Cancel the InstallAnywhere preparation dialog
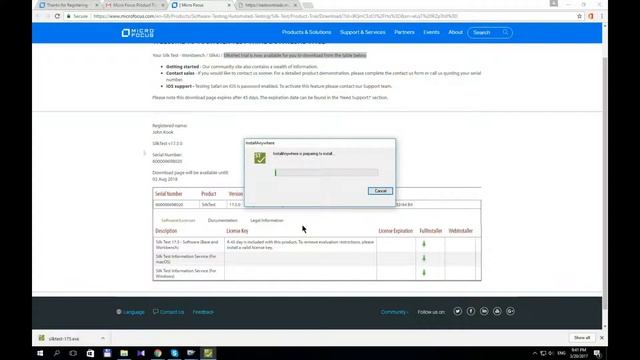Screen dimensions: 640x360 (380, 191)
